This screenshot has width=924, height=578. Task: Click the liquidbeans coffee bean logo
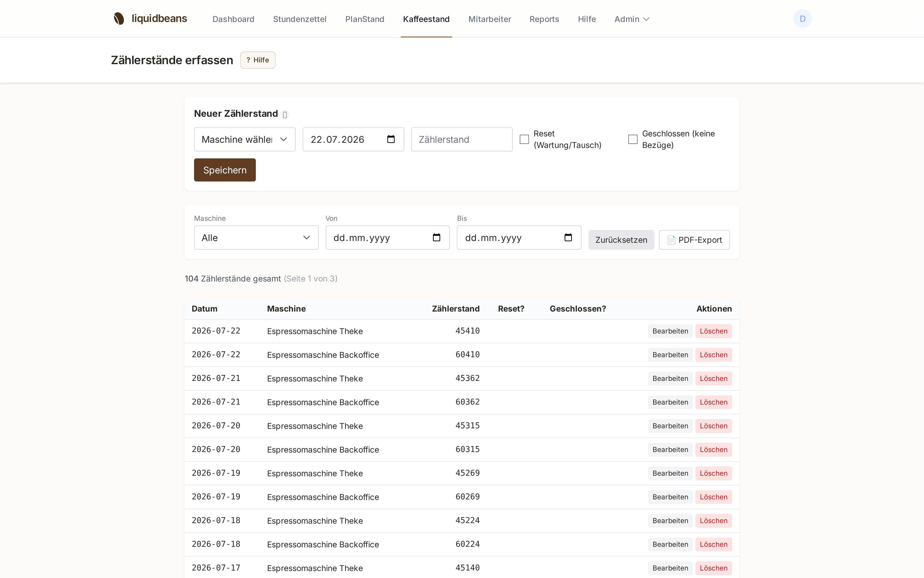(x=119, y=18)
